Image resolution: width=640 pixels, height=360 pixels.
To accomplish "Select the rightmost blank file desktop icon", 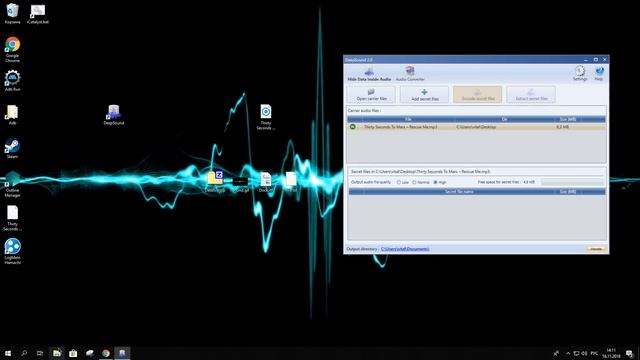I will [x=291, y=182].
